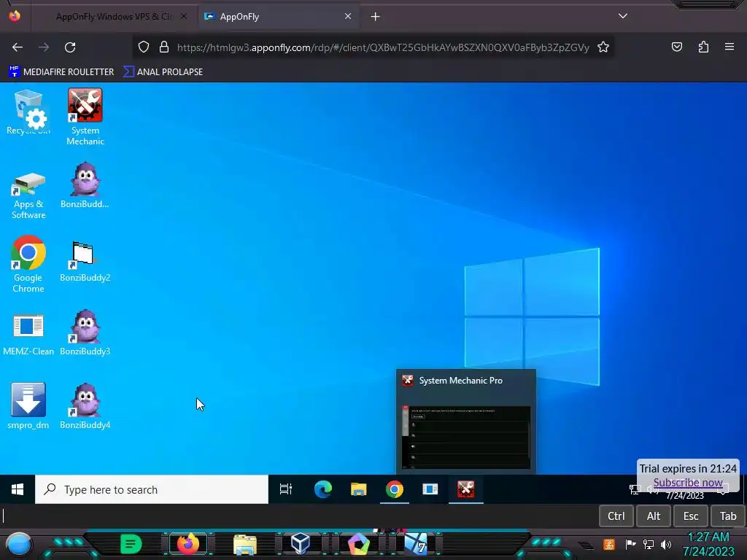Open host start orb menu
The width and height of the screenshot is (747, 560).
click(19, 544)
